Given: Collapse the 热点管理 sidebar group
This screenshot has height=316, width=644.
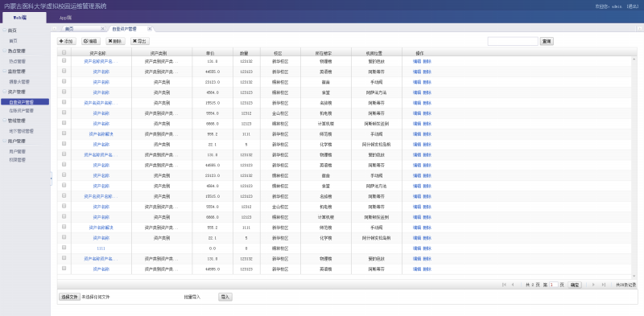Looking at the screenshot, I should 5,51.
